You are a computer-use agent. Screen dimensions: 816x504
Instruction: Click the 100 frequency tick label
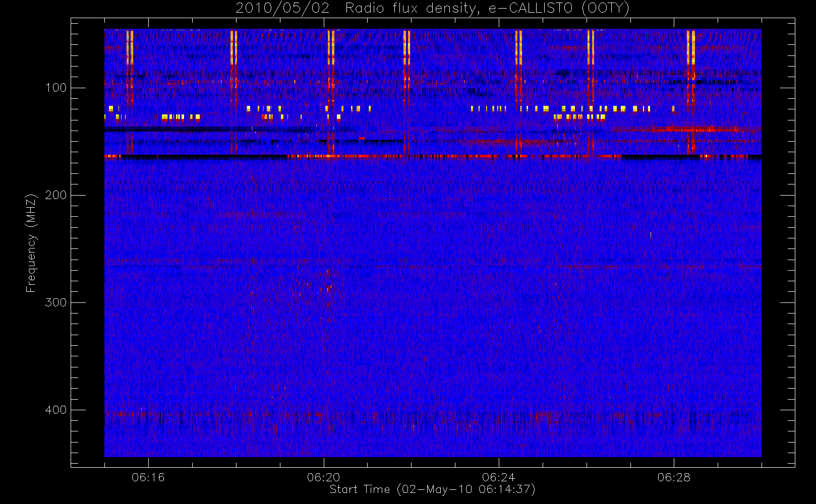click(56, 88)
